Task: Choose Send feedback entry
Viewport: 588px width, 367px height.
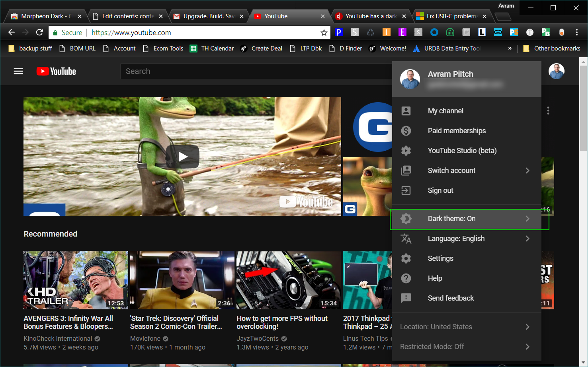Action: click(x=467, y=298)
